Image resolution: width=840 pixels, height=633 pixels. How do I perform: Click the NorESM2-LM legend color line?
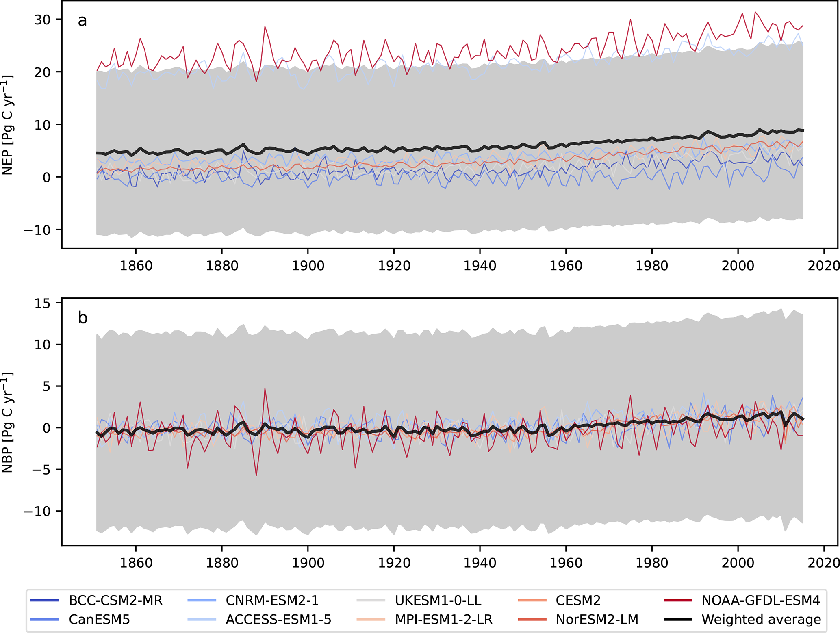click(x=532, y=619)
